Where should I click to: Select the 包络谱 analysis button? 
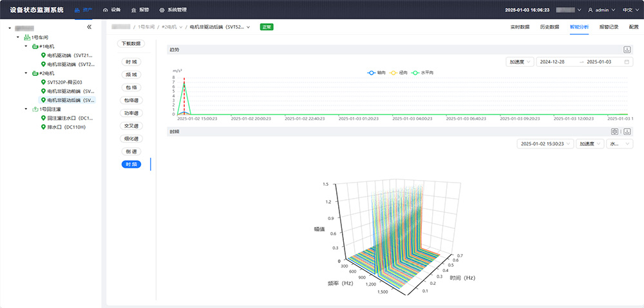click(131, 100)
